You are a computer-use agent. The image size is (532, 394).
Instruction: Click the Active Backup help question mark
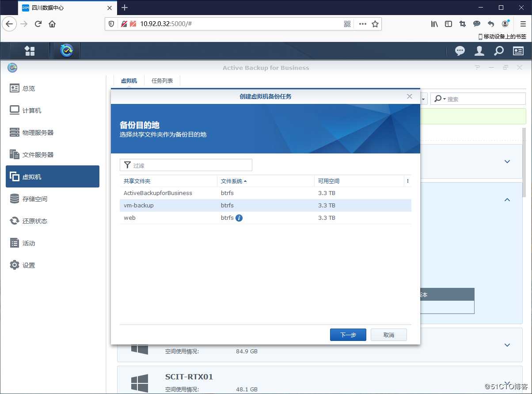coord(478,68)
